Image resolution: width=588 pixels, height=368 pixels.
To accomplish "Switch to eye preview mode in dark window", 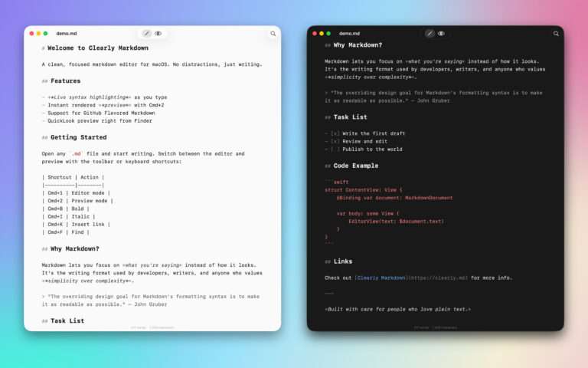I will [441, 34].
